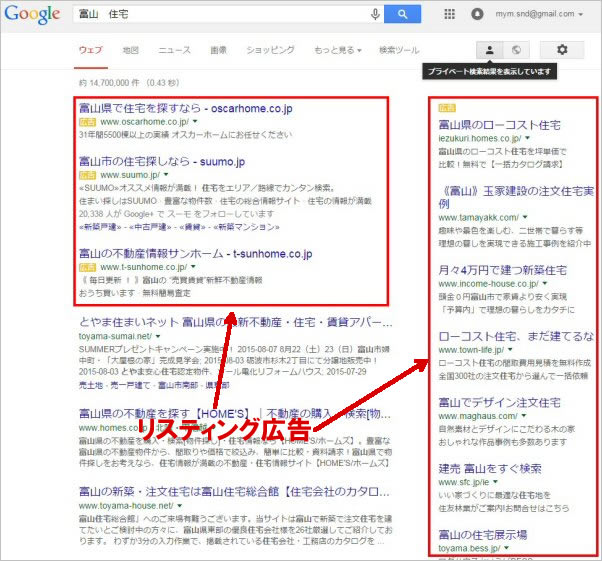602x561 pixels.
Task: Expand もっと見る menu
Action: 337,50
